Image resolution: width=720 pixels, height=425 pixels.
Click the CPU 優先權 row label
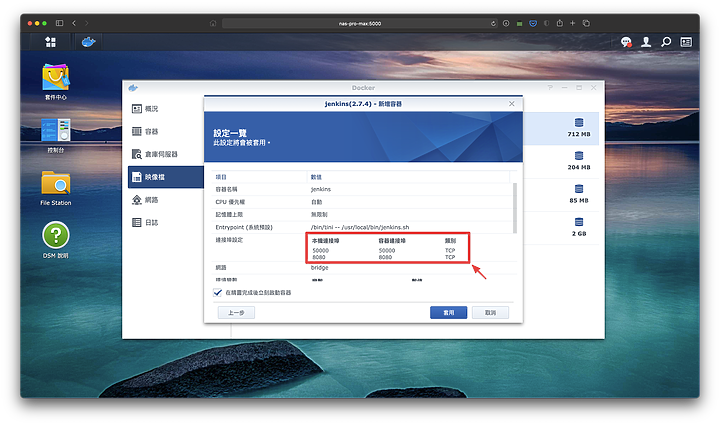pos(230,202)
